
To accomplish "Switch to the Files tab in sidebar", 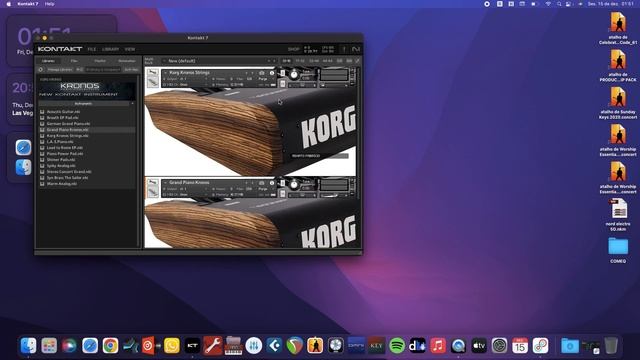I will (x=74, y=61).
